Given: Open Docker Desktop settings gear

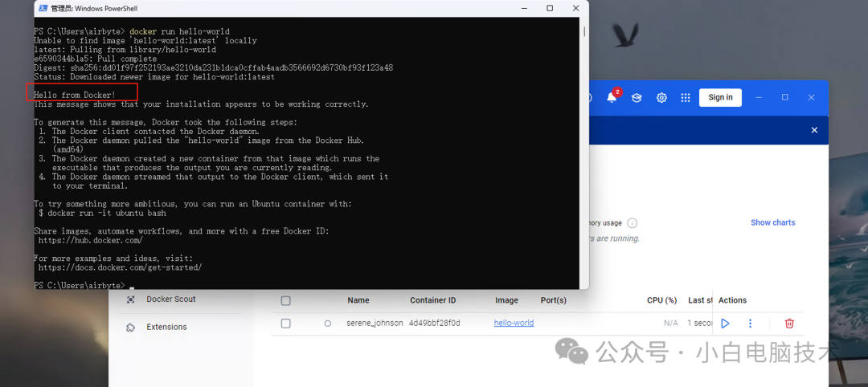Looking at the screenshot, I should coord(661,98).
